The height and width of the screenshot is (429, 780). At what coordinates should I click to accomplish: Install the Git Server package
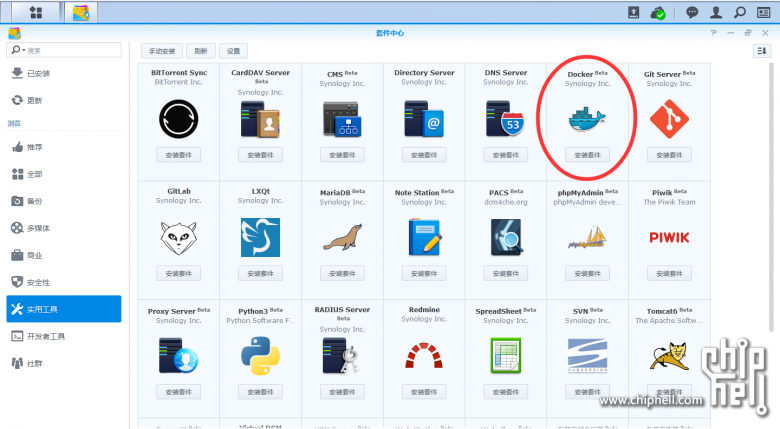click(669, 155)
